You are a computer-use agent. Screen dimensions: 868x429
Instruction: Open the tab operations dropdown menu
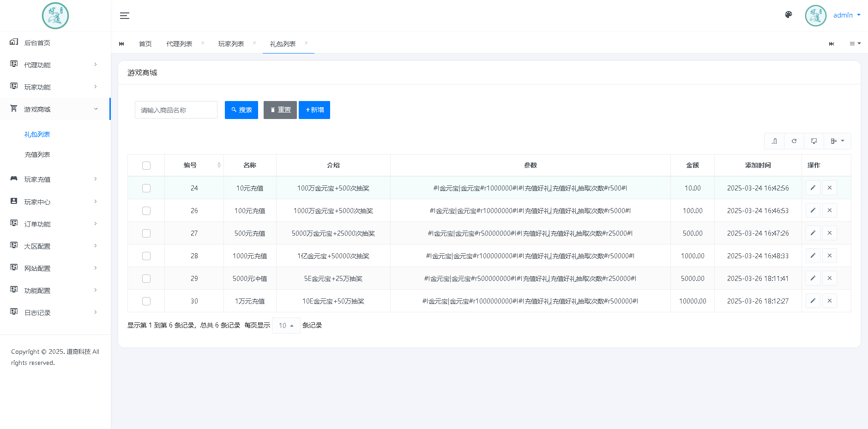pos(855,44)
